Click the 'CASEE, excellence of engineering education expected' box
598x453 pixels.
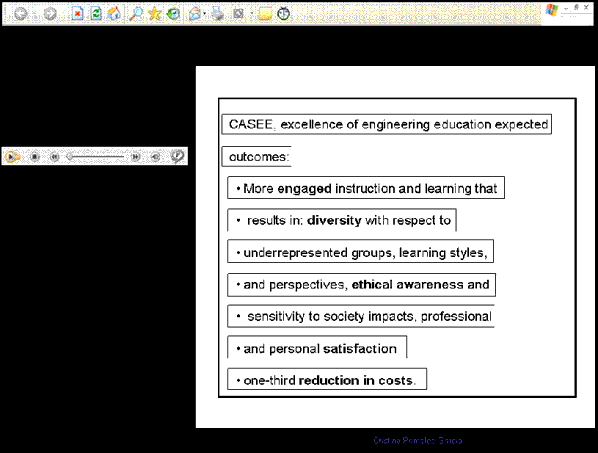[387, 124]
